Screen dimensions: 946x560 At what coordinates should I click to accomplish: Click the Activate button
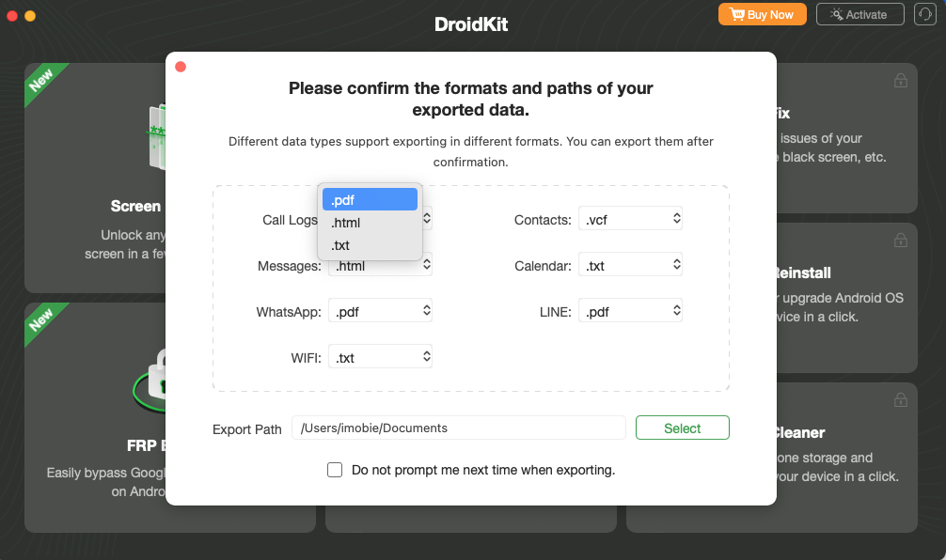point(859,14)
